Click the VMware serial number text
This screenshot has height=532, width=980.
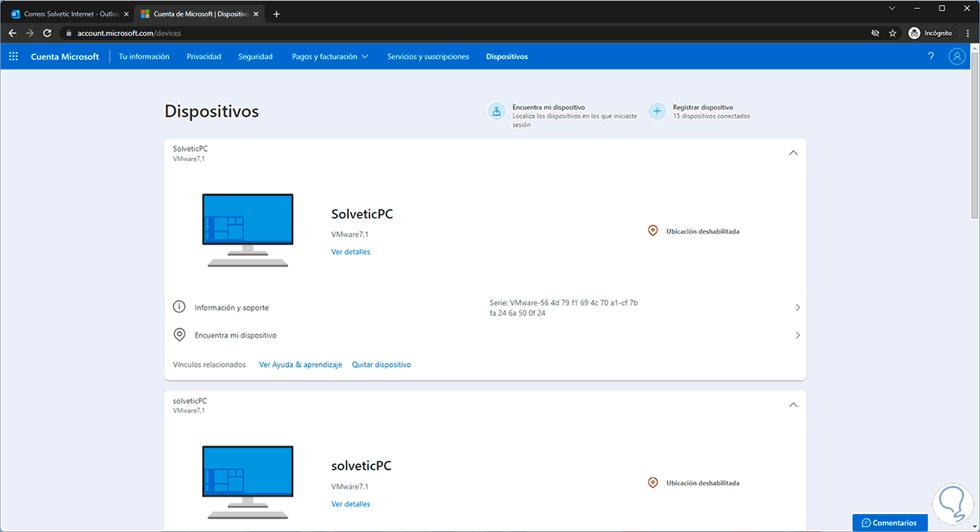(x=563, y=308)
